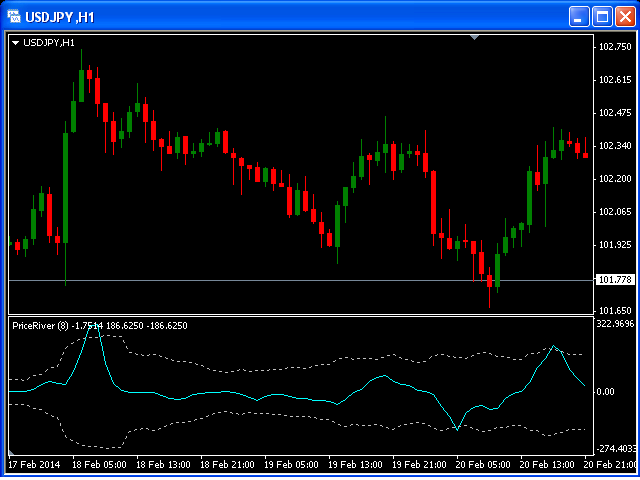Click the 0.00 indicator scale value
This screenshot has height=480, width=640.
pos(605,392)
